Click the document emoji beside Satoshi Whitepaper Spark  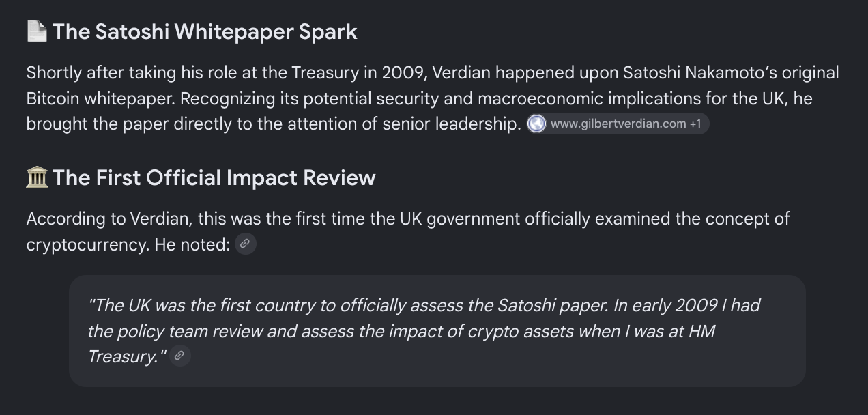pos(37,31)
